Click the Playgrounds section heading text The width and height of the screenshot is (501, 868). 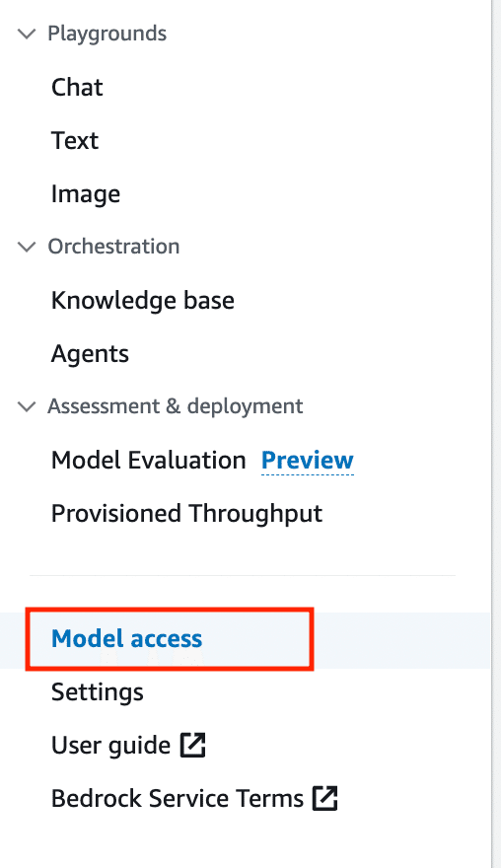coord(107,34)
